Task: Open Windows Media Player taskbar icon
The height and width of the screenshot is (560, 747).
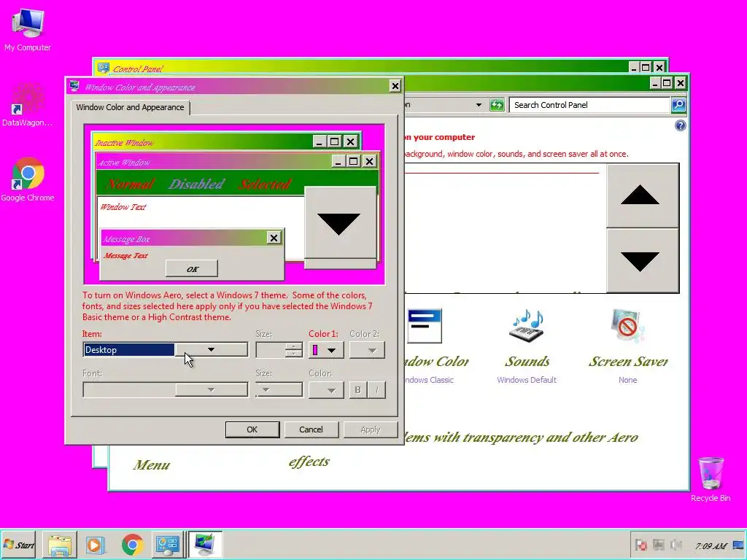Action: pos(95,545)
